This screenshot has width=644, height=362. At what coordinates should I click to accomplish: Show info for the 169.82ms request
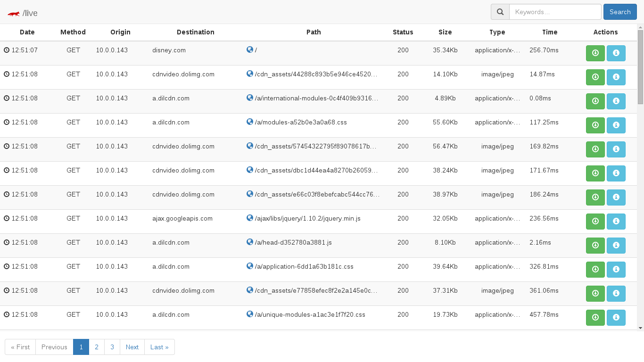[616, 149]
